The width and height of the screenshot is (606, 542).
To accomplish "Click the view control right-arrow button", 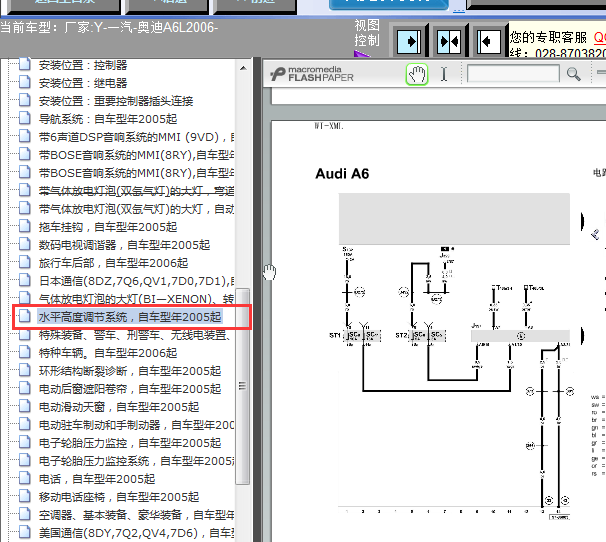I will click(x=410, y=41).
